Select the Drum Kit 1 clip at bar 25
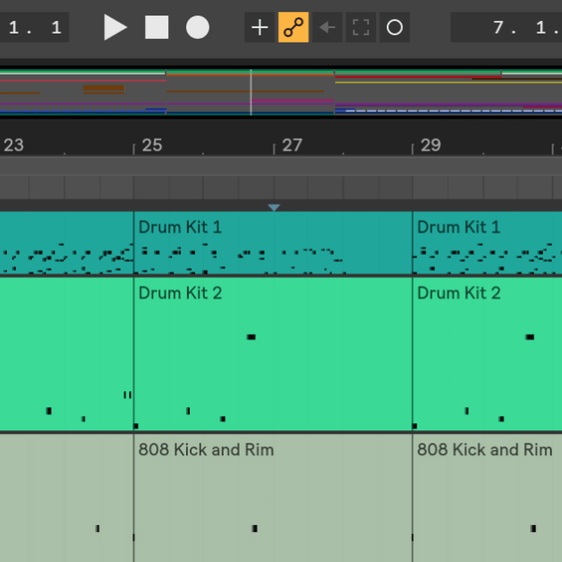Image resolution: width=562 pixels, height=562 pixels. [273, 243]
